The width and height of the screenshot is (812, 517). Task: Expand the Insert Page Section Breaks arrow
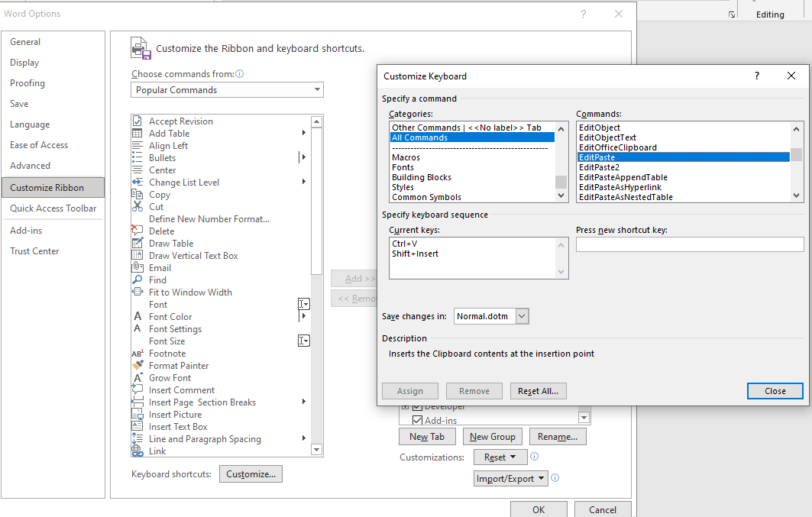303,402
